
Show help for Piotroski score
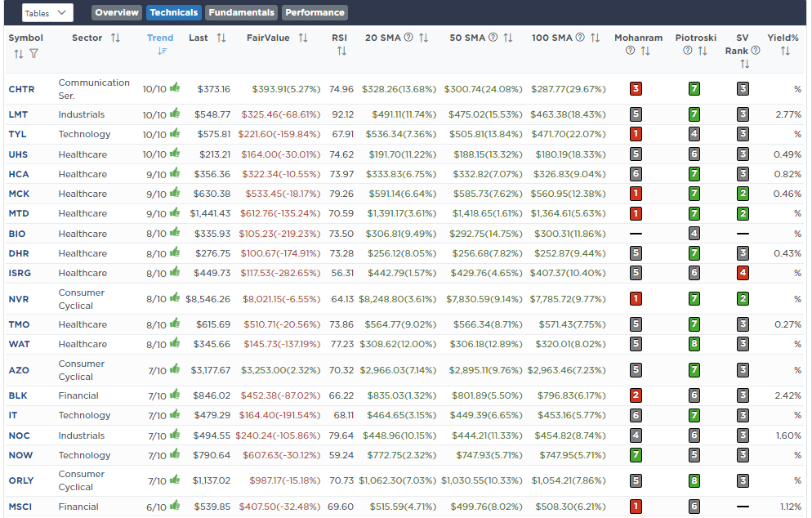click(x=687, y=50)
